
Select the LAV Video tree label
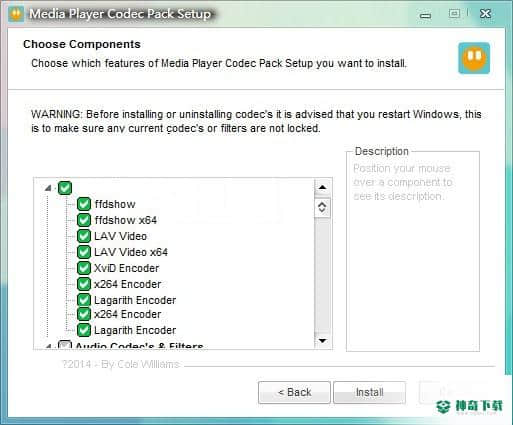120,236
